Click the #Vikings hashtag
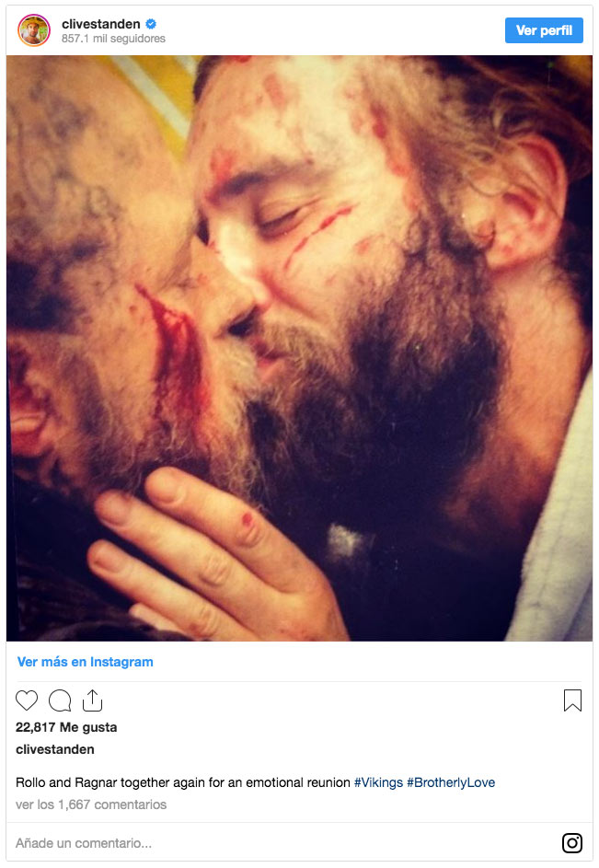This screenshot has height=868, width=599. [x=378, y=782]
